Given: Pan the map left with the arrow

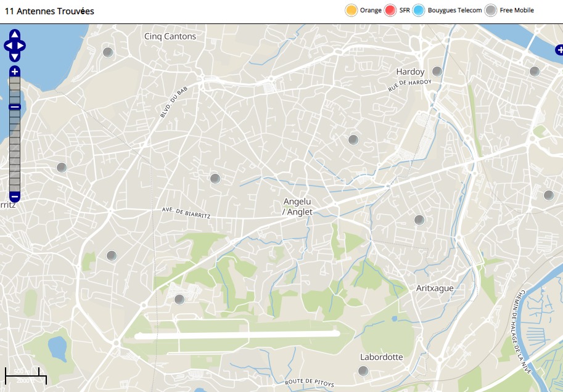Looking at the screenshot, I should pyautogui.click(x=7, y=46).
